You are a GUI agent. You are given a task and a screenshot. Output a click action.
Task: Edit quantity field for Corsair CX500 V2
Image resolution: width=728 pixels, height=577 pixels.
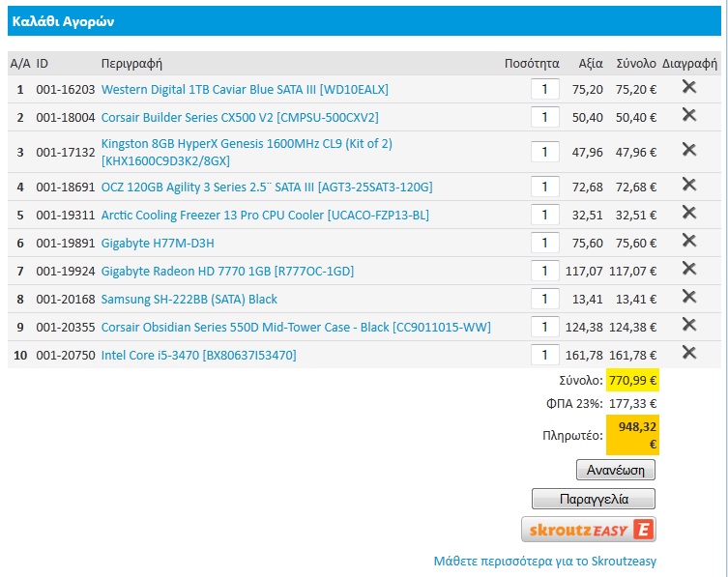(x=545, y=117)
